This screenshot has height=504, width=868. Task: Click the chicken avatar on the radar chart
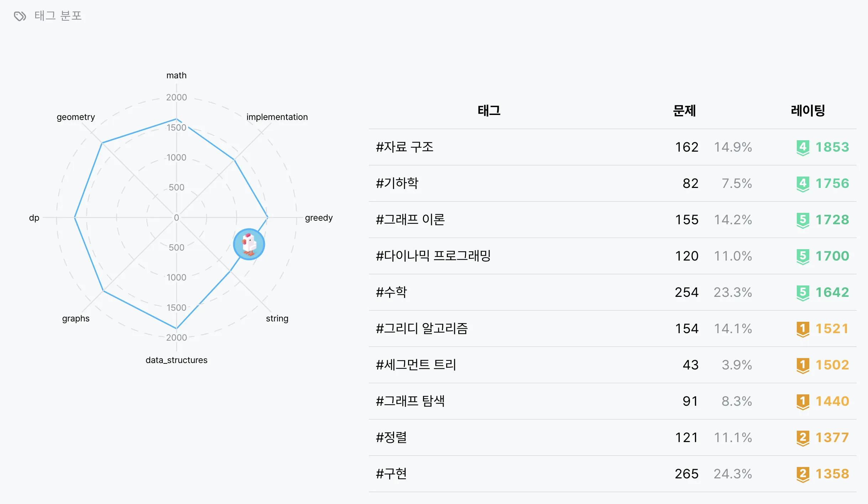click(249, 244)
